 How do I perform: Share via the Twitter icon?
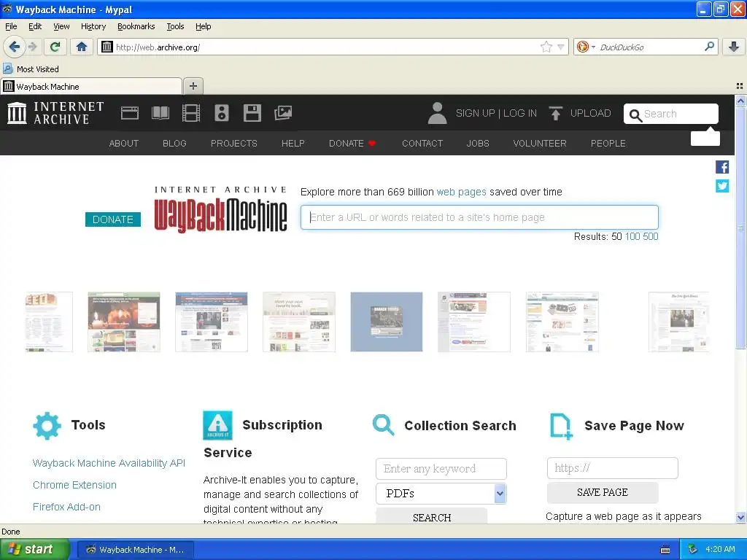[x=721, y=186]
